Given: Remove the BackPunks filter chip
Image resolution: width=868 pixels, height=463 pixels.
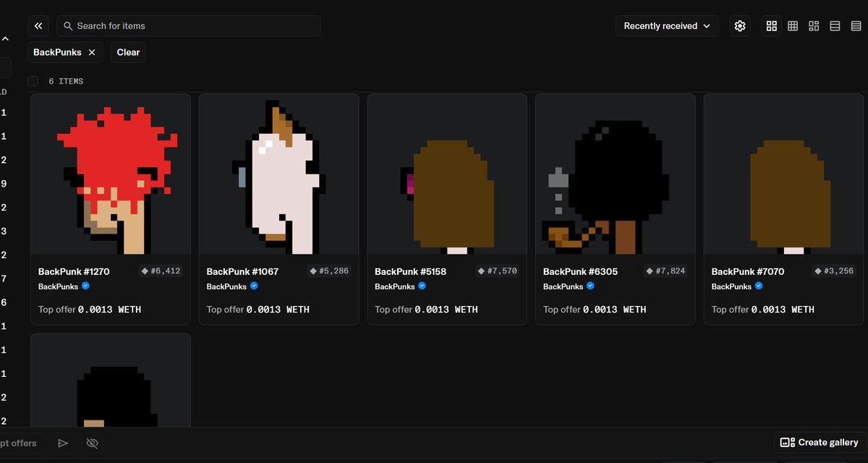Looking at the screenshot, I should (92, 52).
